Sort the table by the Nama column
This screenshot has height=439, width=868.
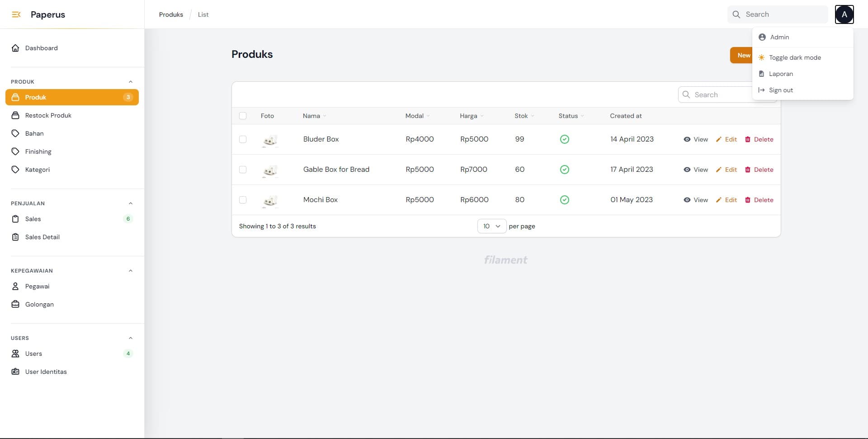point(314,116)
